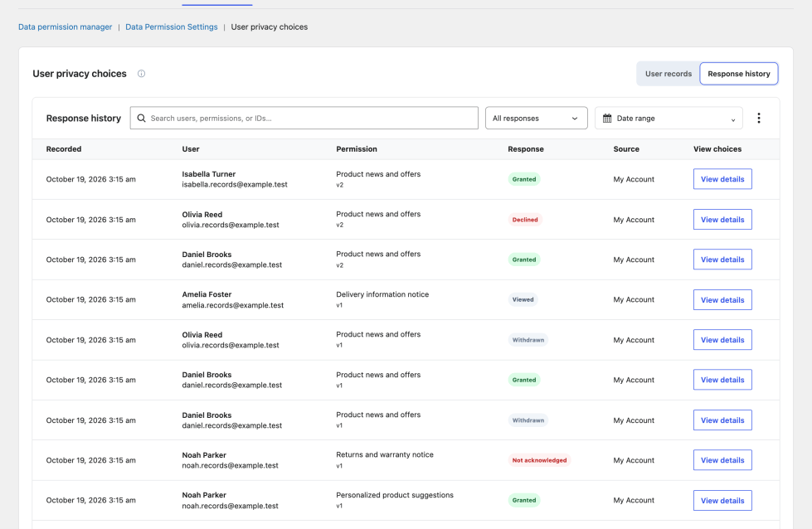
Task: Click the Declined badge in Olivia Reed's row
Action: [525, 220]
